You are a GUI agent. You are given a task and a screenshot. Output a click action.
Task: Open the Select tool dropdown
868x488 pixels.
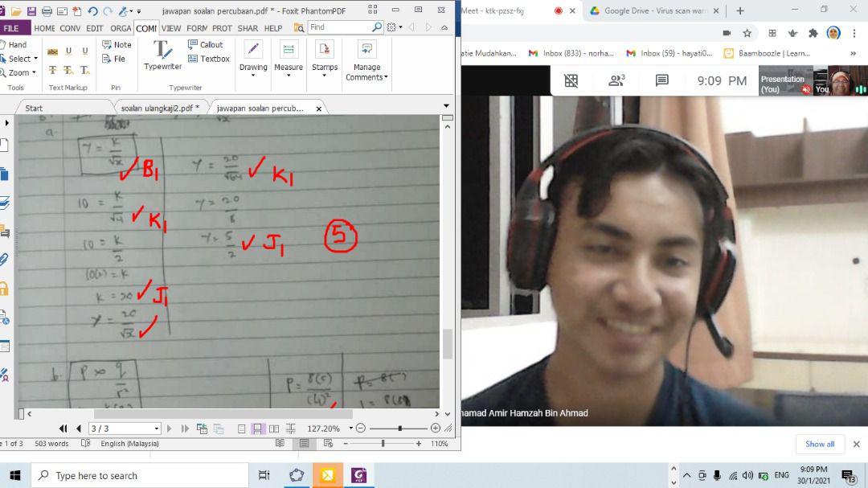(36, 59)
